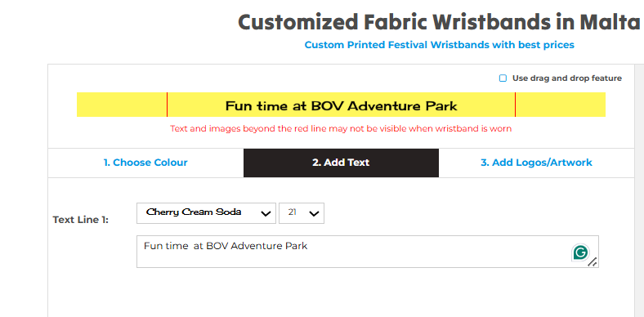The image size is (644, 317).
Task: Click the Text Line 1 label
Action: (x=81, y=220)
